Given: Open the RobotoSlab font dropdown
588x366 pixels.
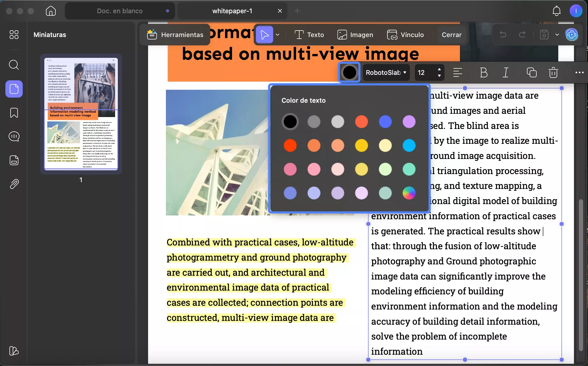Looking at the screenshot, I should [x=386, y=72].
